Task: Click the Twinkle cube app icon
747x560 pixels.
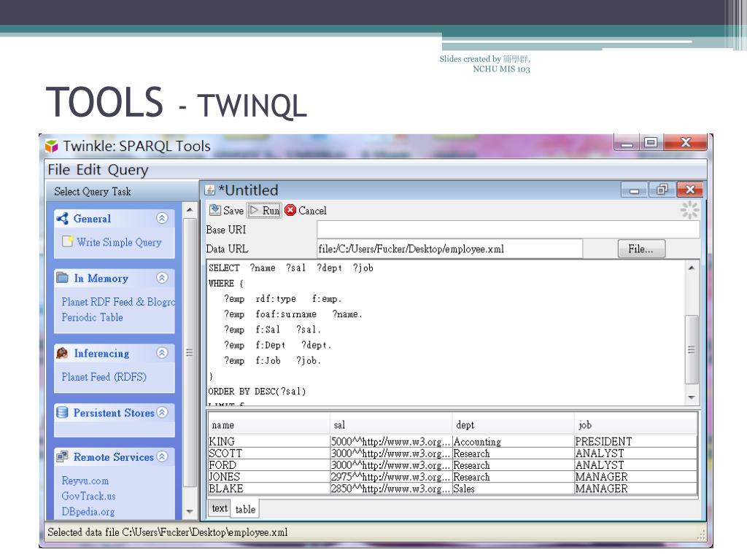Action: pos(52,146)
